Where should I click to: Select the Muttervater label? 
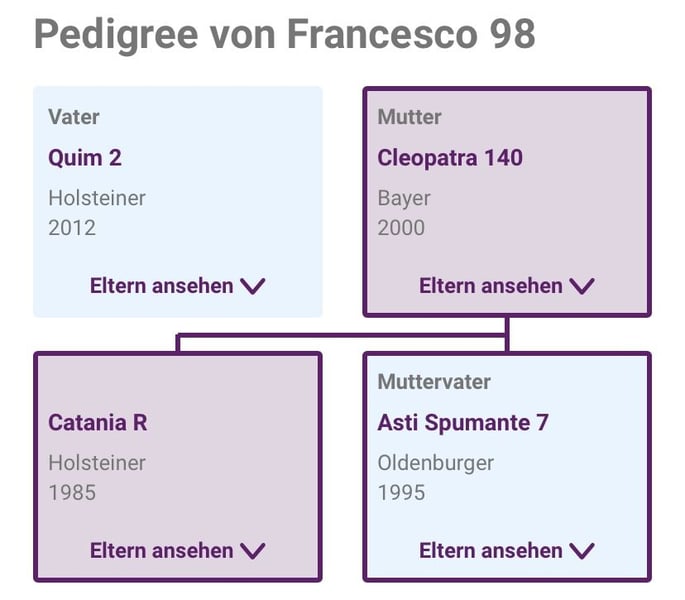434,382
